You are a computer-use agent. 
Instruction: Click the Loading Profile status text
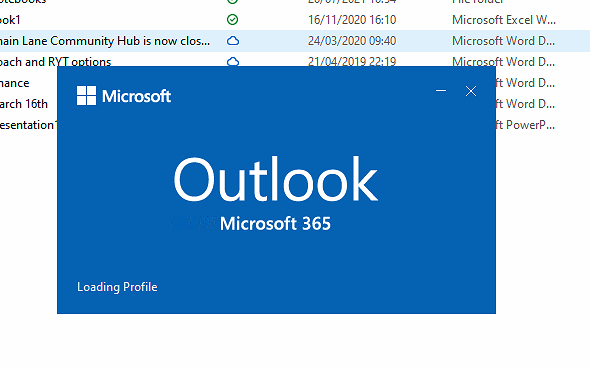point(117,287)
